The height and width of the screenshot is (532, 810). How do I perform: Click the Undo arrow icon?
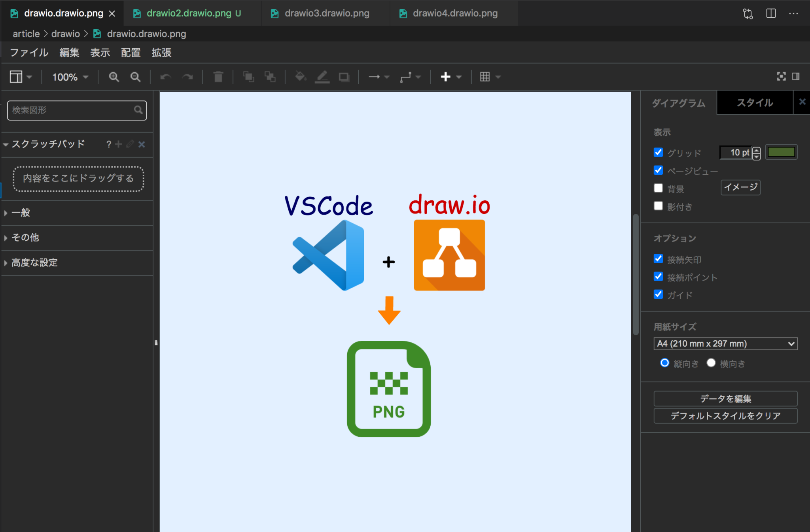coord(165,77)
